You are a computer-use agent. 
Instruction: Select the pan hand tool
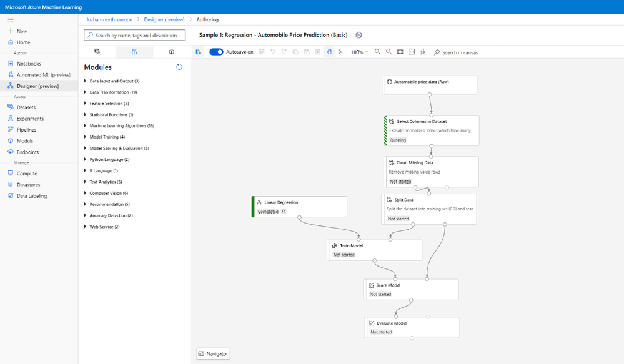(x=329, y=52)
